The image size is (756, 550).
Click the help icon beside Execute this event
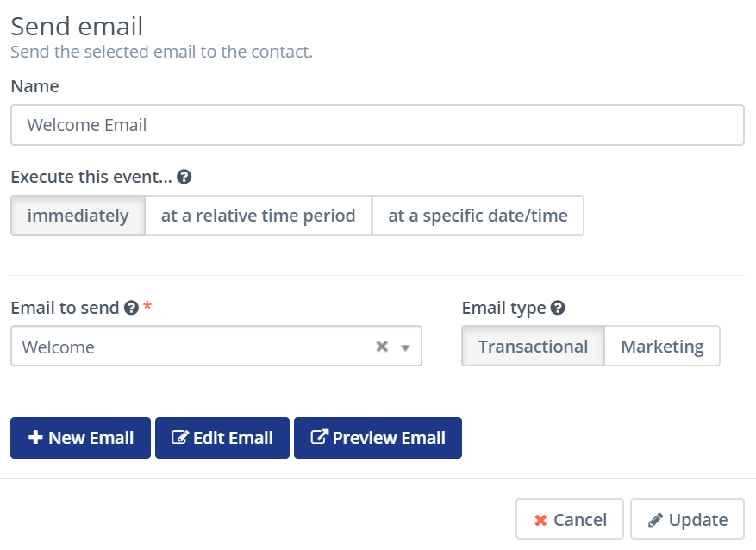tap(184, 178)
